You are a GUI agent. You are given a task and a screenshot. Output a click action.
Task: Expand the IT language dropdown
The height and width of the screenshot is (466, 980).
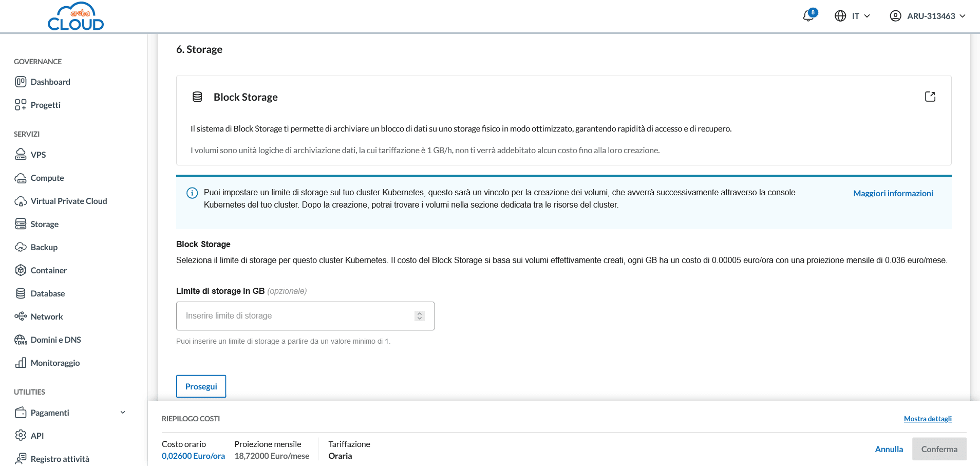853,16
